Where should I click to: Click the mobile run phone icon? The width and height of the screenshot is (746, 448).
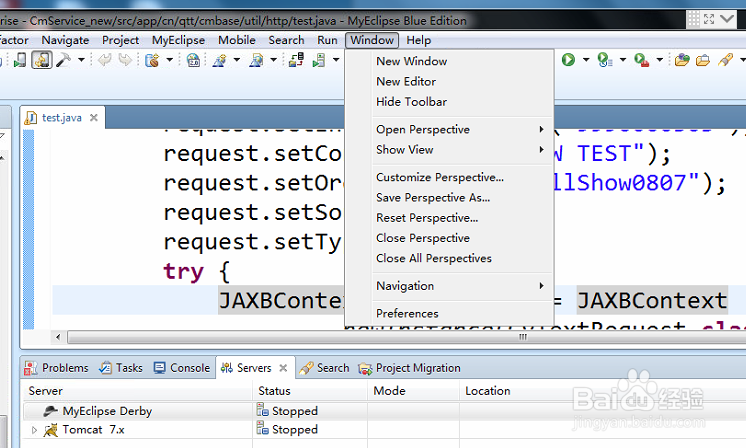click(x=20, y=60)
